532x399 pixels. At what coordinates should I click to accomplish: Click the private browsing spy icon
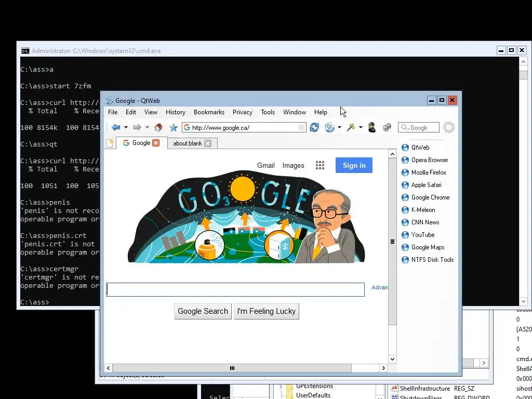point(372,128)
